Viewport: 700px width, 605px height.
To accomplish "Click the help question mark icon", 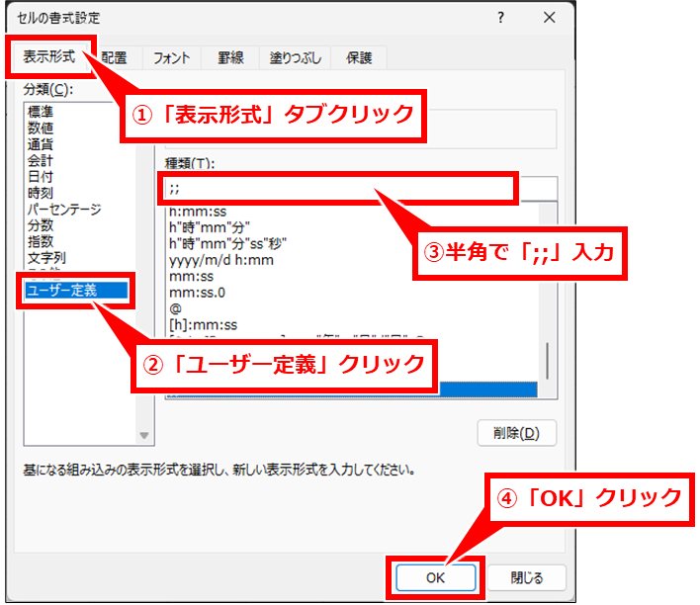I will click(x=500, y=18).
